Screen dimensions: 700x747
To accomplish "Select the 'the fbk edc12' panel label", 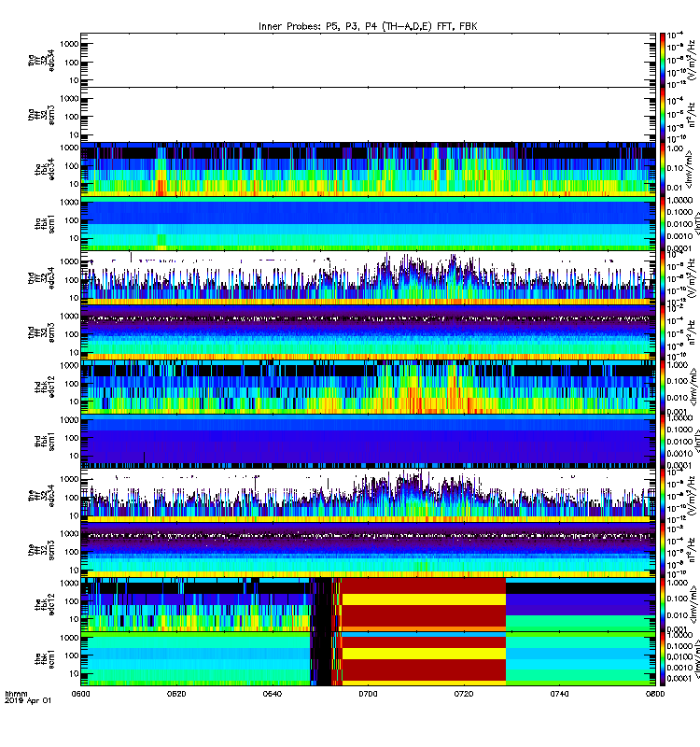I will coord(45,604).
